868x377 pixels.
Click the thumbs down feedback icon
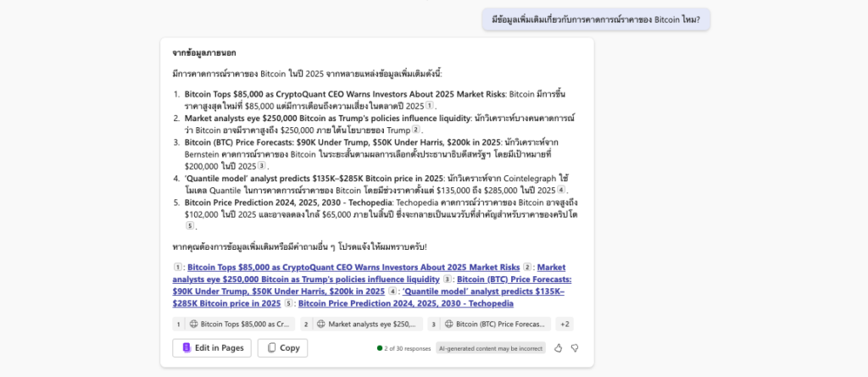(575, 347)
